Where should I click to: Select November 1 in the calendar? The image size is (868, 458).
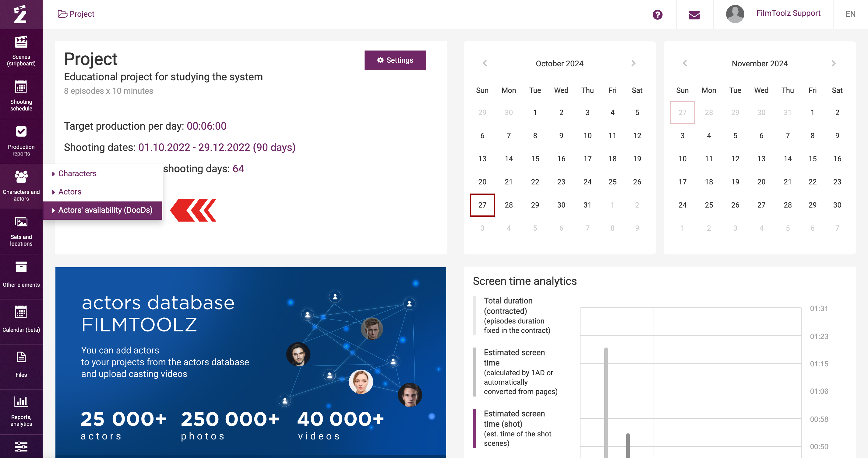tap(812, 113)
